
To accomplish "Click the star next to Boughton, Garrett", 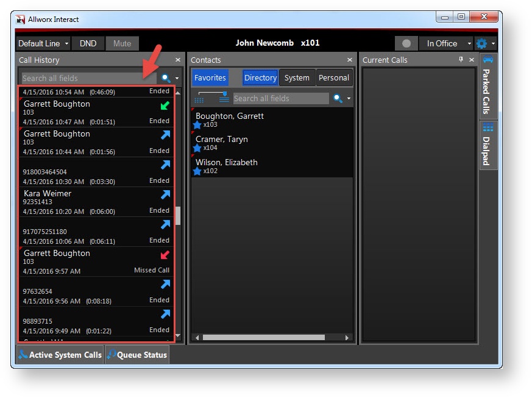I will pyautogui.click(x=197, y=125).
